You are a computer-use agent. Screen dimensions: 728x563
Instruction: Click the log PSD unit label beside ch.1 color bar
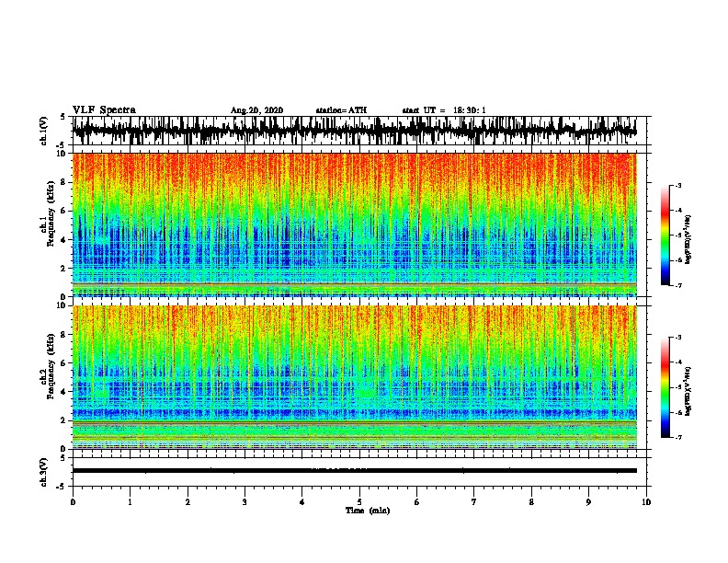(688, 239)
